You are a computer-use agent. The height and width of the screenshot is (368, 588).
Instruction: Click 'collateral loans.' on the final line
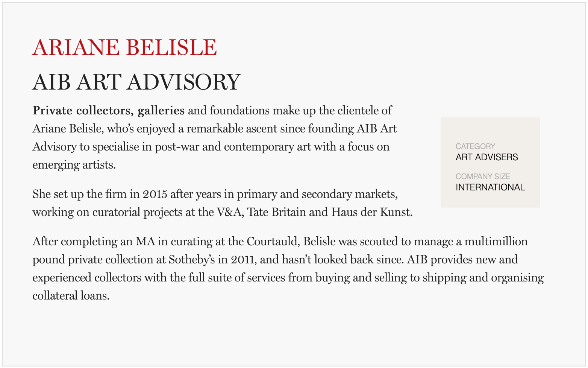point(71,296)
